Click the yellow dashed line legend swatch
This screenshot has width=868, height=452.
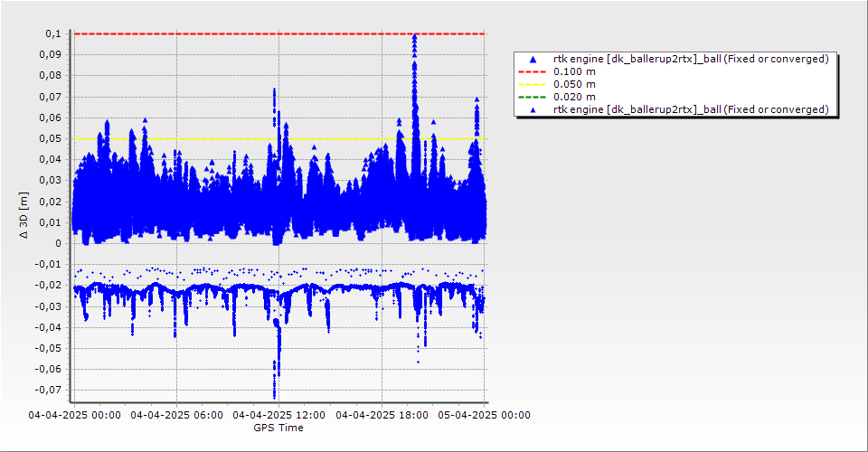[x=533, y=85]
